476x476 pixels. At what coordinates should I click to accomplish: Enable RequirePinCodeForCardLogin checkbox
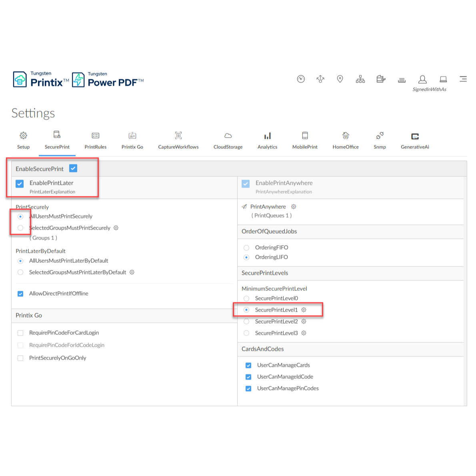pyautogui.click(x=20, y=333)
